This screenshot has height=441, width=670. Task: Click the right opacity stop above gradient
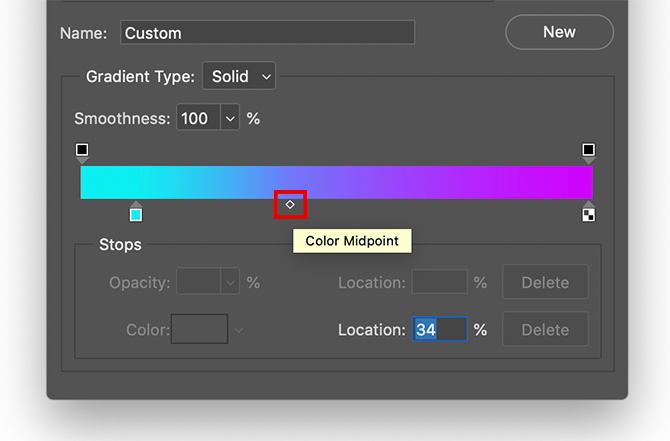[589, 151]
